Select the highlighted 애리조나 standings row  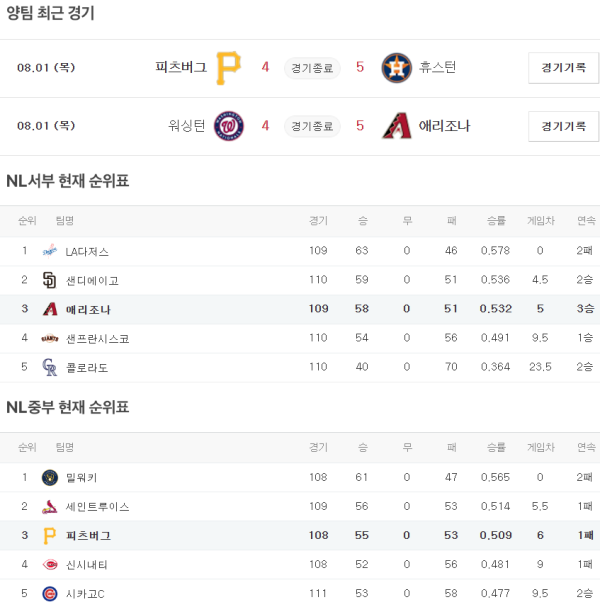point(300,309)
